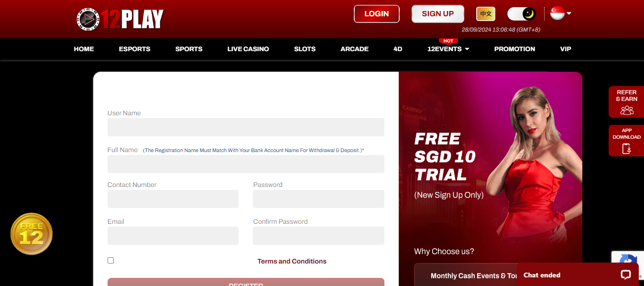Open the Refer & Earn side panel

point(626,102)
